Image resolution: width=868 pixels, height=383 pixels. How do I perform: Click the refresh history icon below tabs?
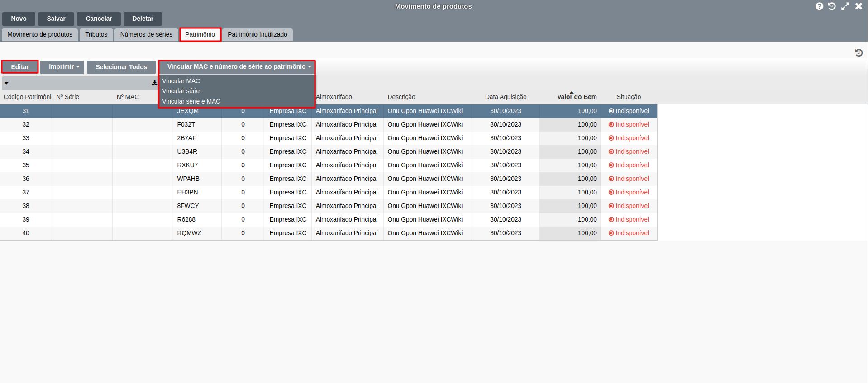[858, 53]
